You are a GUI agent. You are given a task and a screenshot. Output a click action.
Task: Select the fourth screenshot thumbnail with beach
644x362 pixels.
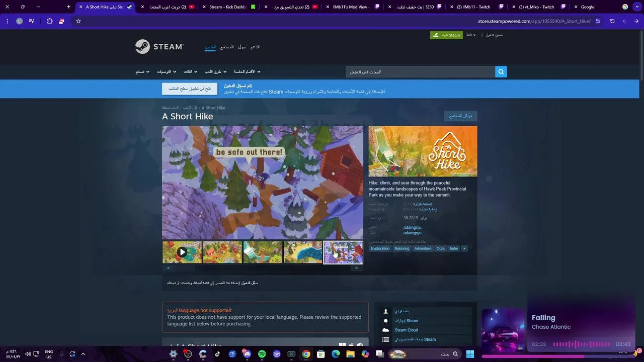point(303,252)
